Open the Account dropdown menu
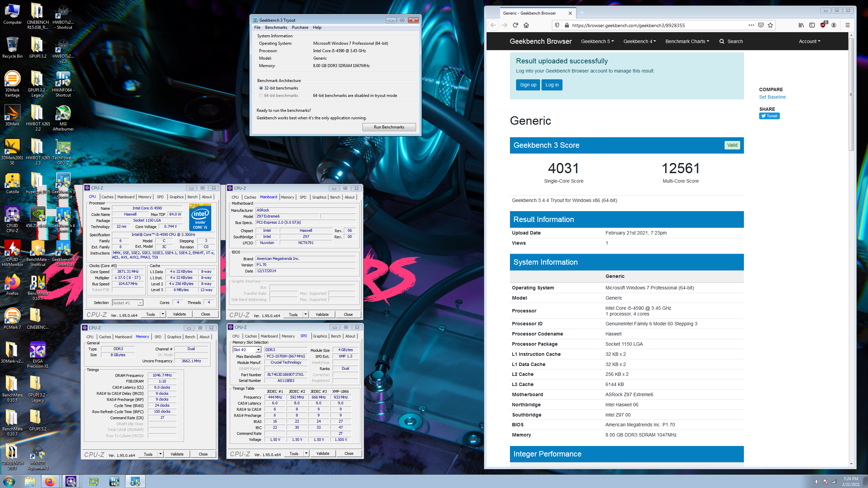Viewport: 868px width, 488px height. [x=809, y=41]
